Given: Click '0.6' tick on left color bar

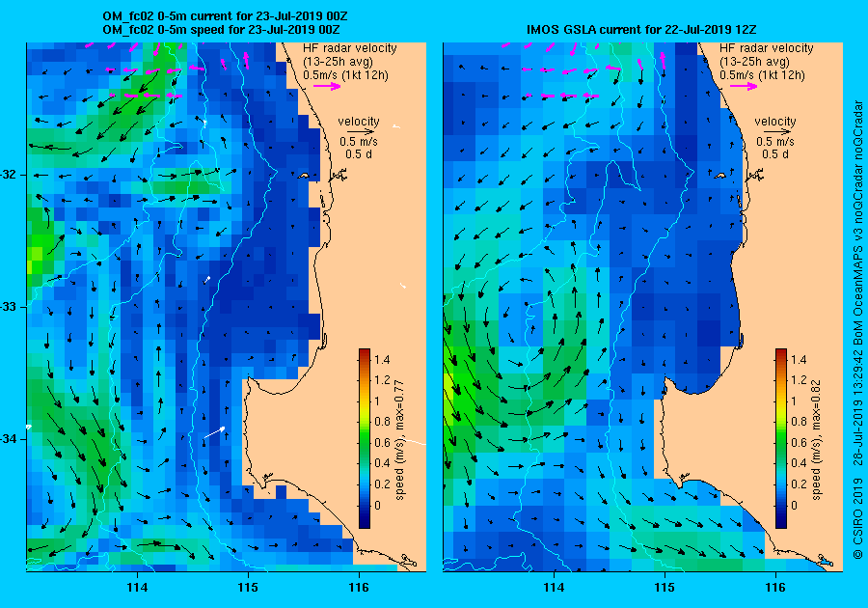Looking at the screenshot, I should click(x=382, y=442).
